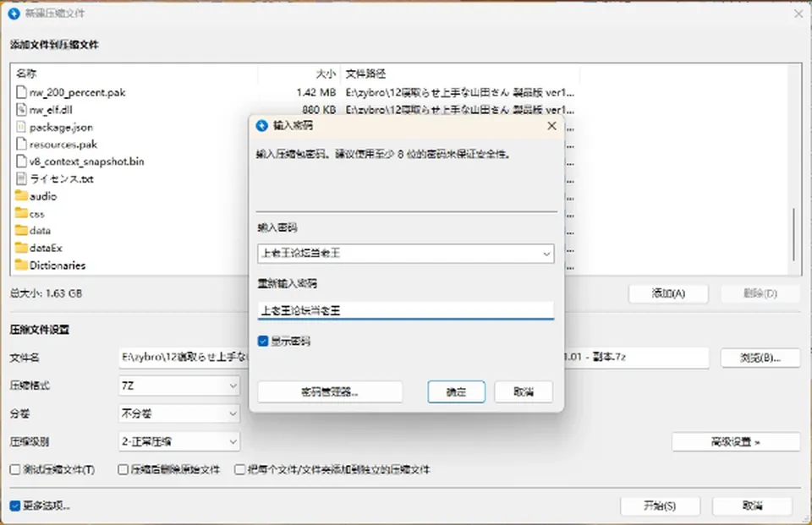Toggle the 更多选项 checkbox
The height and width of the screenshot is (525, 812).
point(15,506)
